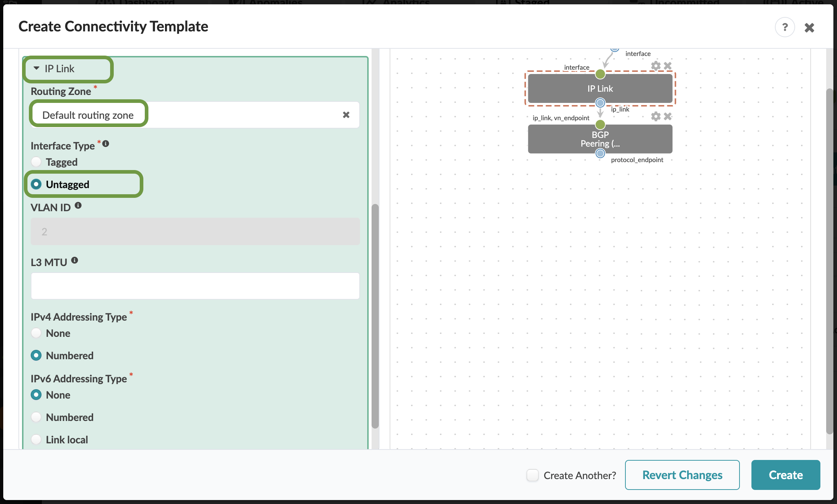Show L3 MTU info icon
Viewport: 837px width, 504px height.
(x=74, y=260)
